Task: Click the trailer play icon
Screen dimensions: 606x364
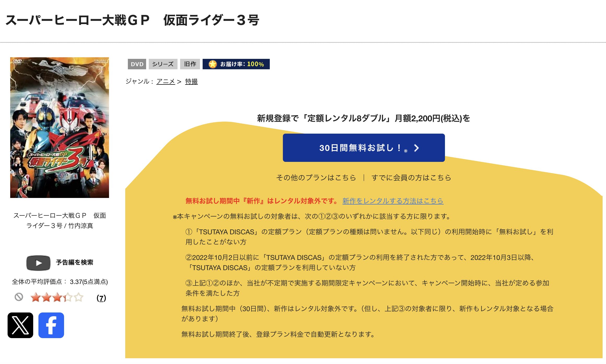Action: coord(38,263)
